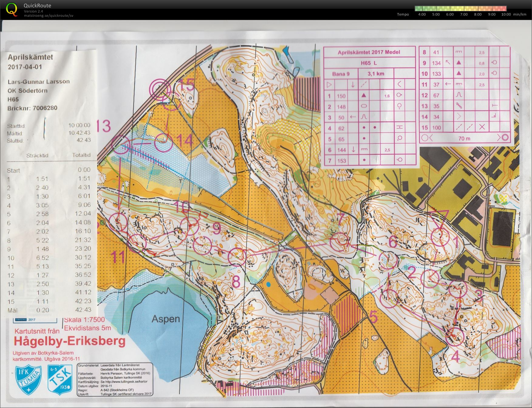Screen dimensions: 532x408
Task: Click the Hågelby-Eriksberg map title
Action: [70, 341]
